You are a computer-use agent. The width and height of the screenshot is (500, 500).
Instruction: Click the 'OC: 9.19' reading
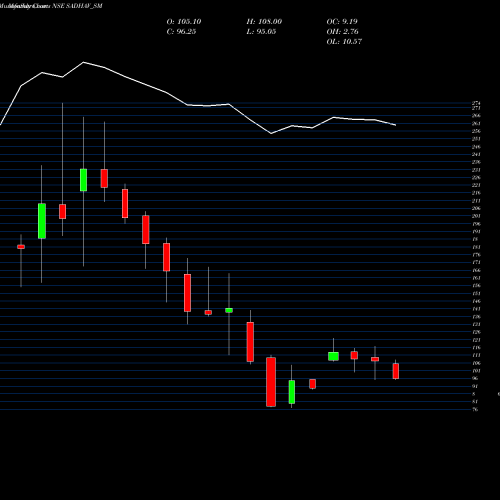342,22
